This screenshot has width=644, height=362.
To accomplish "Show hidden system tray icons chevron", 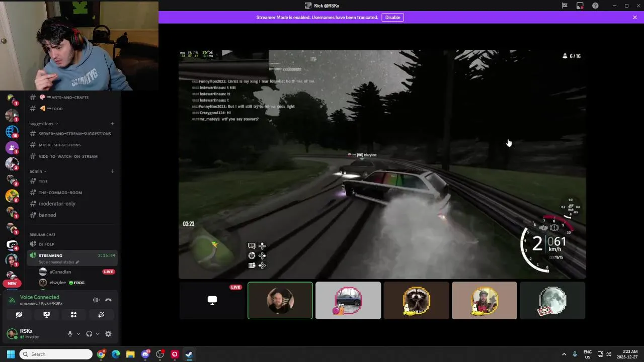I will 564,354.
